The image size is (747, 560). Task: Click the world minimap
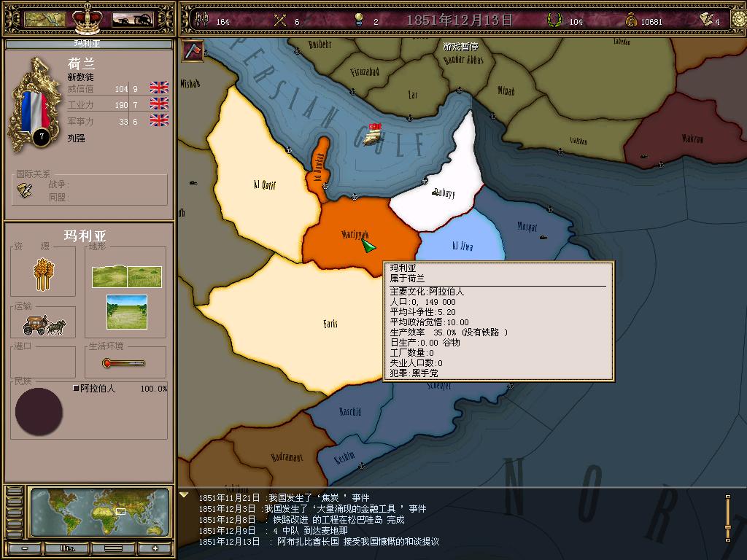click(x=99, y=512)
